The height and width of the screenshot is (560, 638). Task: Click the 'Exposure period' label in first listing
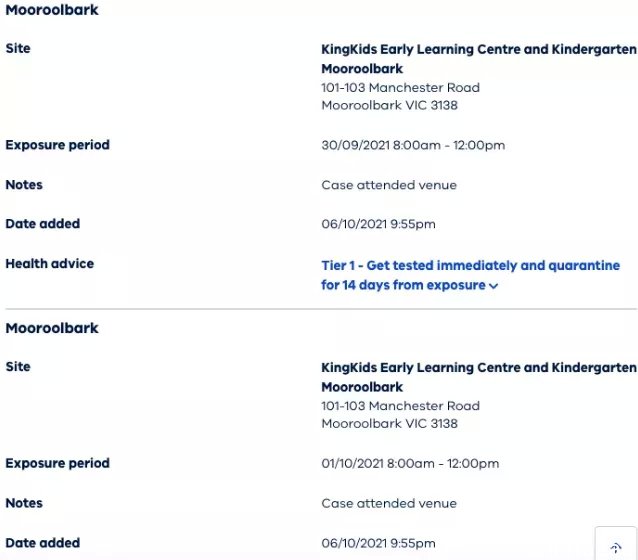tap(57, 145)
